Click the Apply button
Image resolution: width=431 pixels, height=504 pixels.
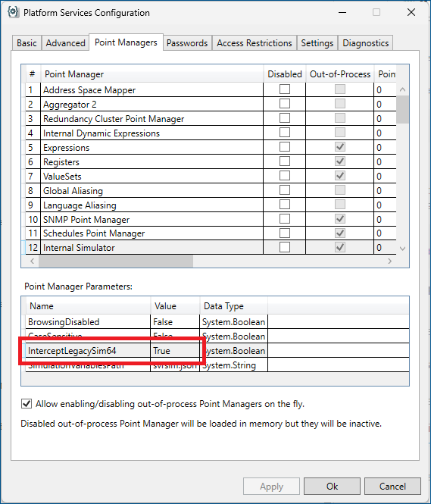pos(271,487)
